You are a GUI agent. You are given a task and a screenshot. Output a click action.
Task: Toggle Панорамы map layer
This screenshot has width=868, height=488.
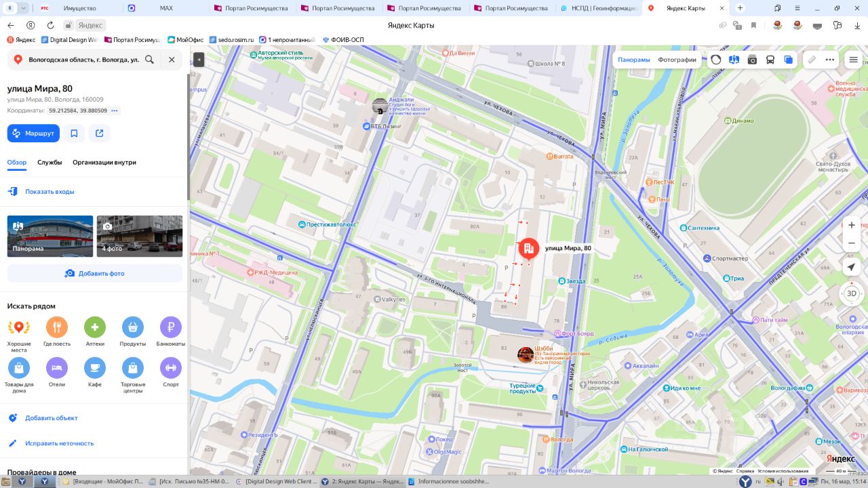[633, 60]
